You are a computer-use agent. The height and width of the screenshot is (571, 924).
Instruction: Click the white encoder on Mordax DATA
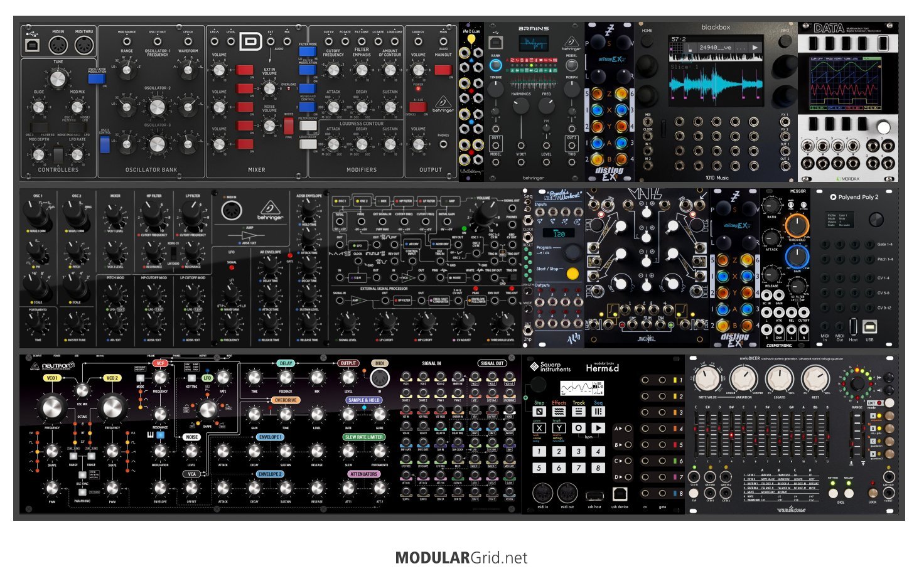pyautogui.click(x=883, y=127)
